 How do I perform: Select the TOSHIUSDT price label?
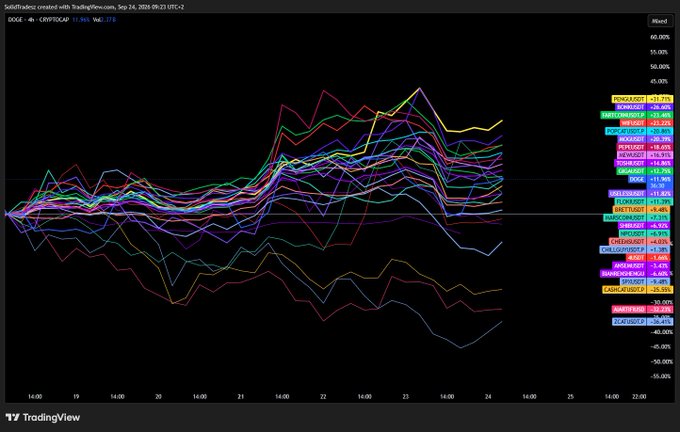click(644, 163)
